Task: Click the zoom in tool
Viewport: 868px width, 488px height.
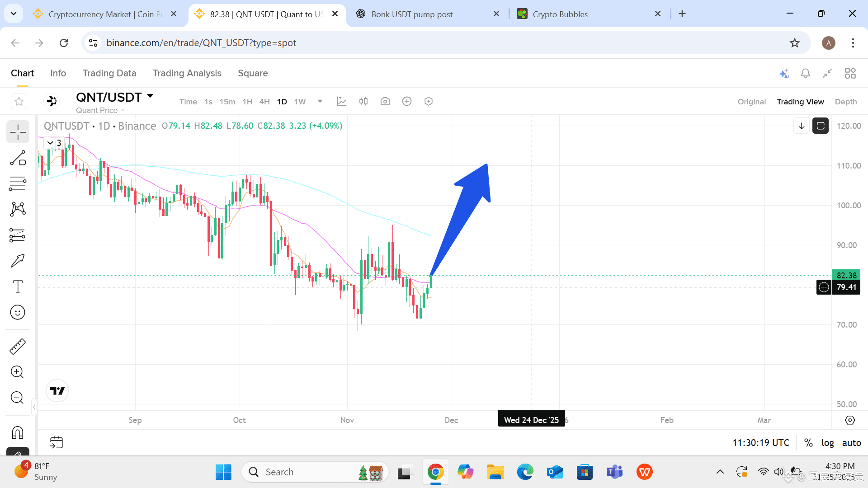Action: (x=17, y=372)
